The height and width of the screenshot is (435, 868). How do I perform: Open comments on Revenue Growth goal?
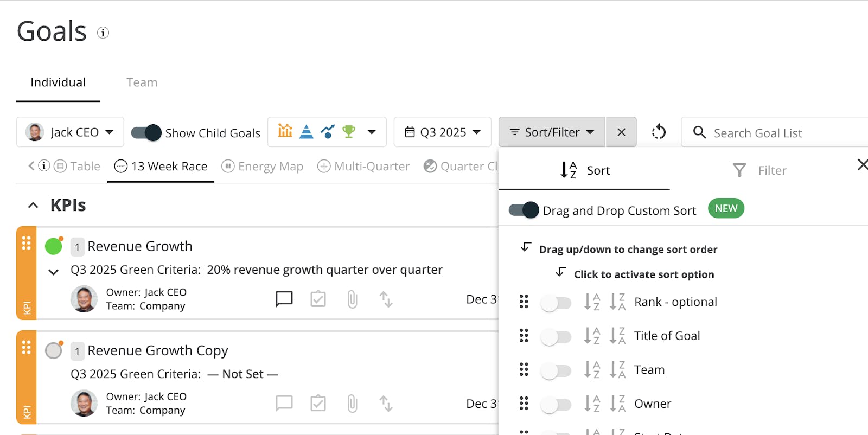[x=284, y=299]
